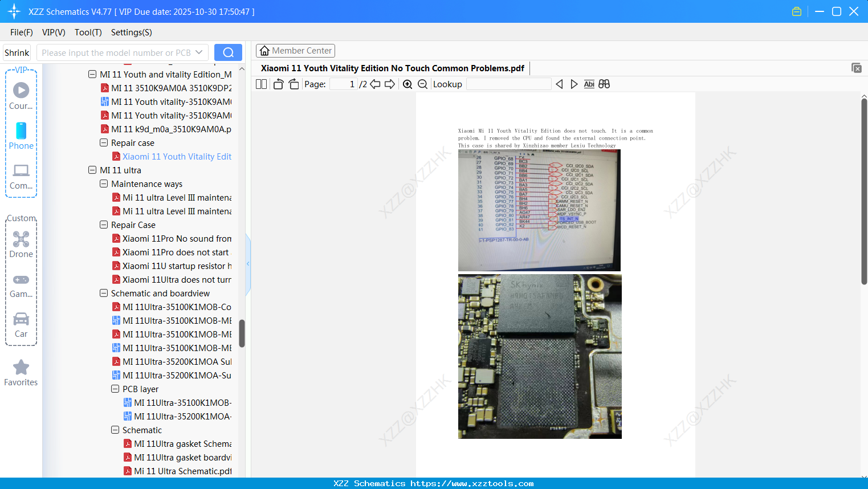
Task: Collapse Schematic and boardview folder
Action: pyautogui.click(x=104, y=293)
